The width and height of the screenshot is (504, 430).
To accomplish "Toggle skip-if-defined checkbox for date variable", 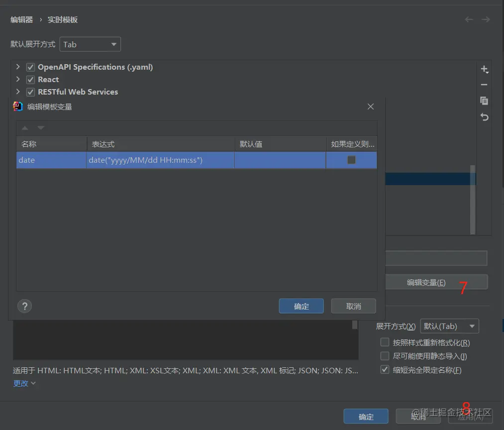I will pos(352,160).
